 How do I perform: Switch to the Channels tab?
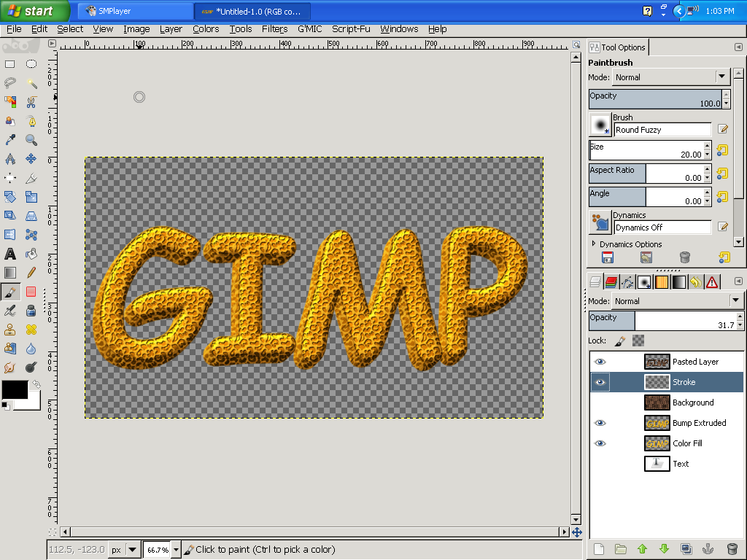(611, 282)
